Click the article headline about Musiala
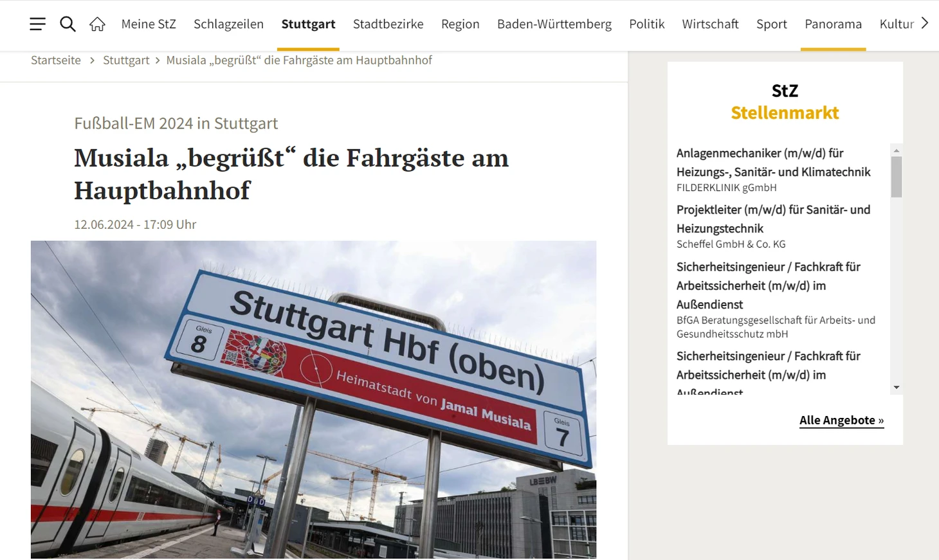Viewport: 939px width, 560px height. tap(291, 174)
